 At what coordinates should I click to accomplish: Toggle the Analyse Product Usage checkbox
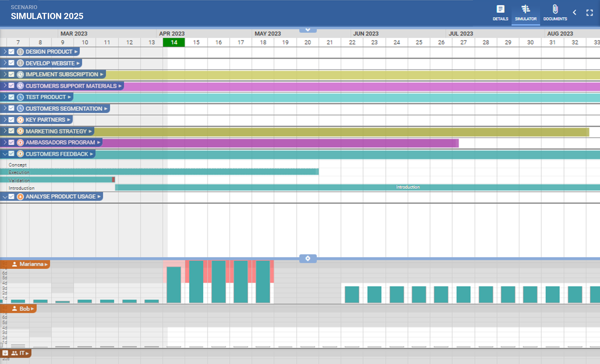pyautogui.click(x=11, y=197)
